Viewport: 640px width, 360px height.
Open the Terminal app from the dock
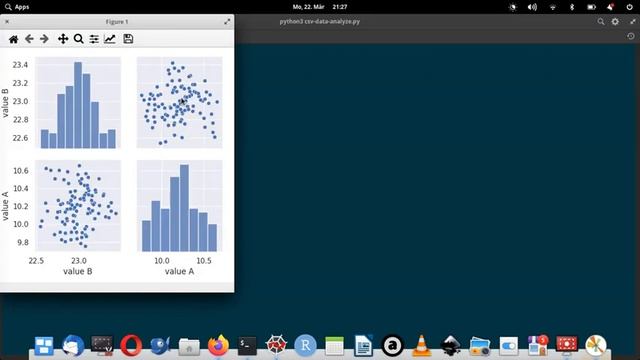pyautogui.click(x=247, y=346)
